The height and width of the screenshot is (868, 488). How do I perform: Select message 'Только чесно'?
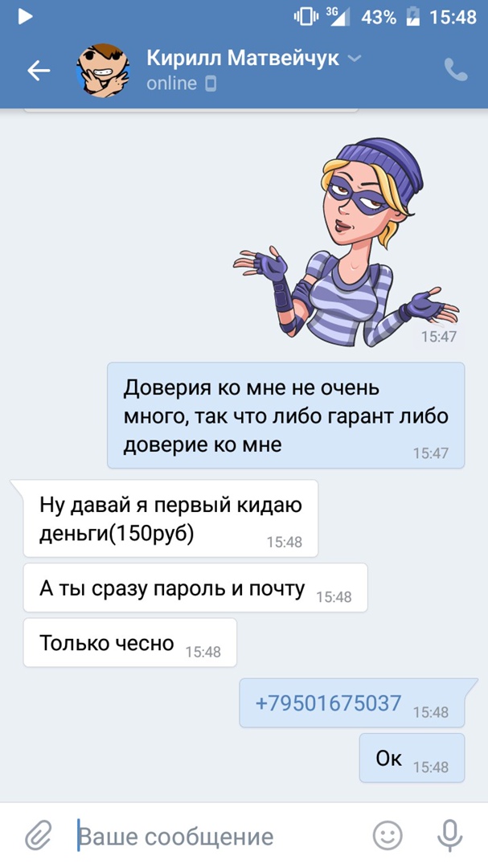[129, 642]
